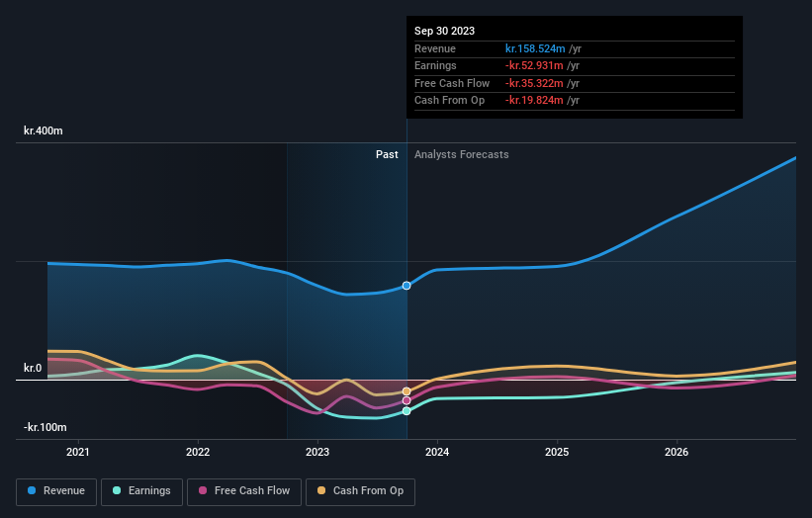812x518 pixels.
Task: Click the kr.158.524m revenue value
Action: (535, 48)
